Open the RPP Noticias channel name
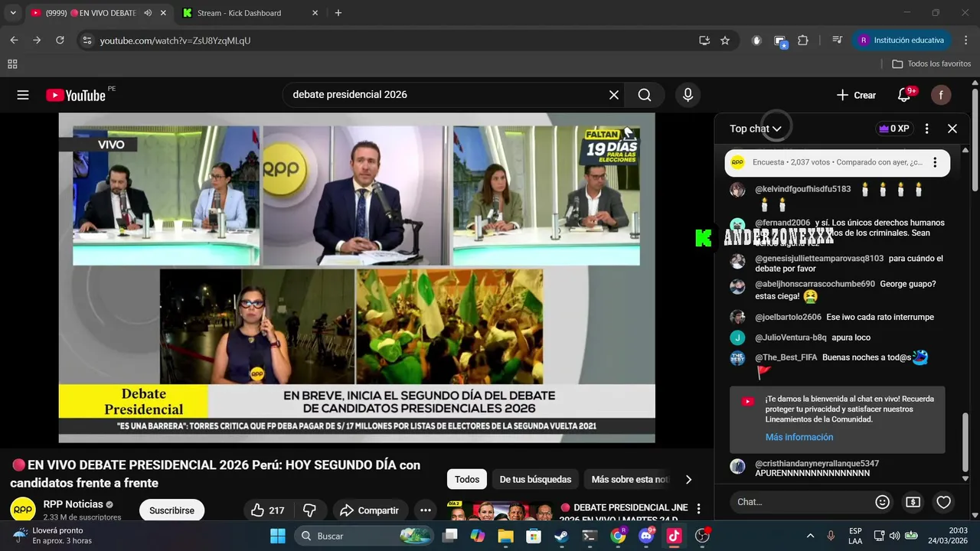980x551 pixels. [x=73, y=504]
